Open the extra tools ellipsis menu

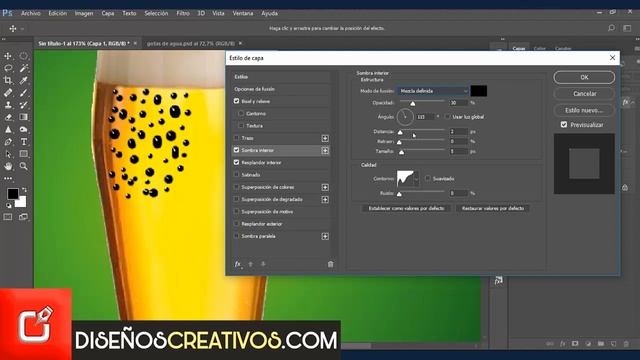pyautogui.click(x=8, y=178)
